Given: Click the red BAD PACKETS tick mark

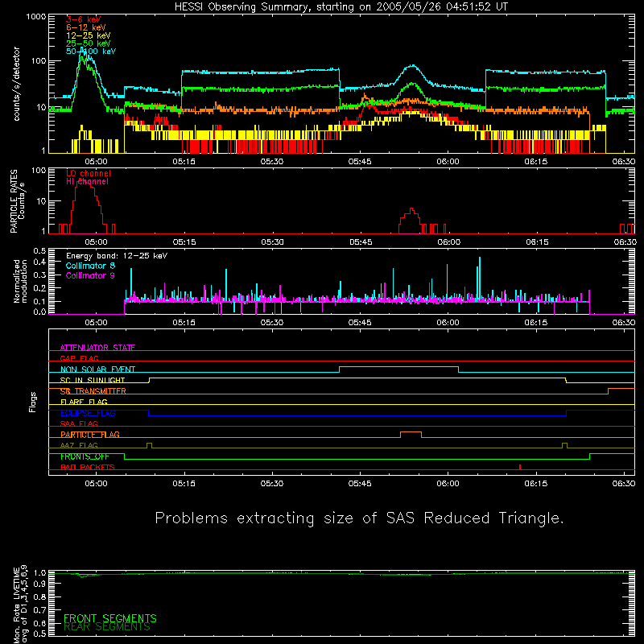Looking at the screenshot, I should pyautogui.click(x=520, y=467).
